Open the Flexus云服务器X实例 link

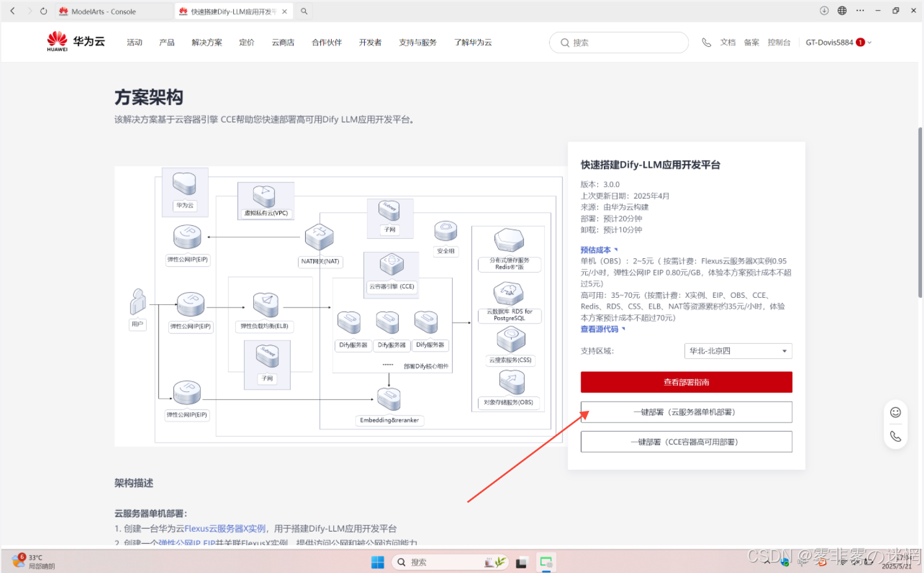pos(225,528)
